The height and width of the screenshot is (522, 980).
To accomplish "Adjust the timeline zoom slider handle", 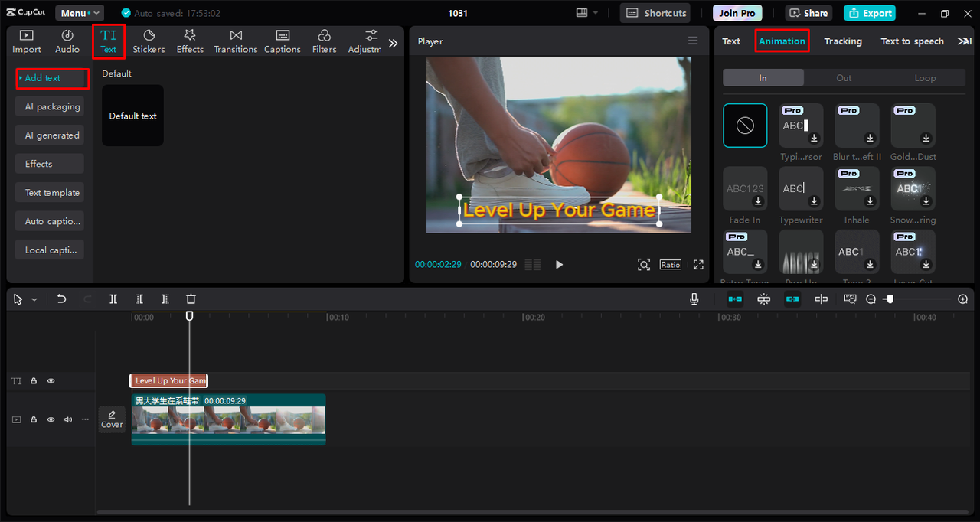I will 889,299.
